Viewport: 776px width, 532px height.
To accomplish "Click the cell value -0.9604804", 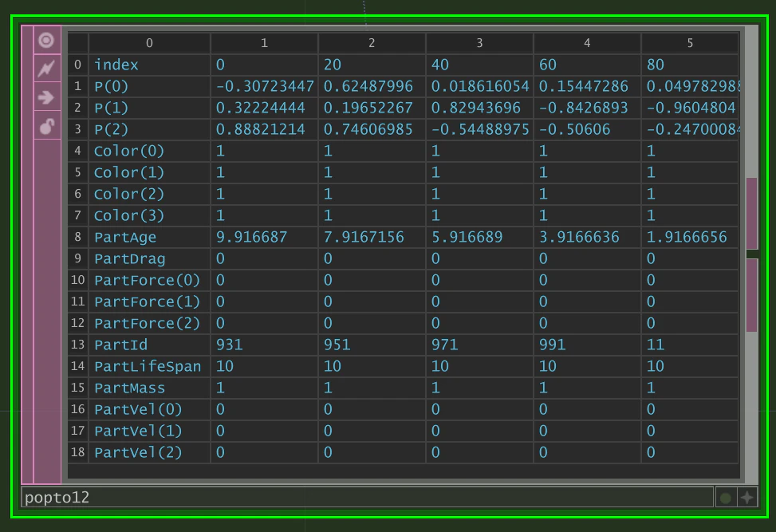I will tap(691, 108).
